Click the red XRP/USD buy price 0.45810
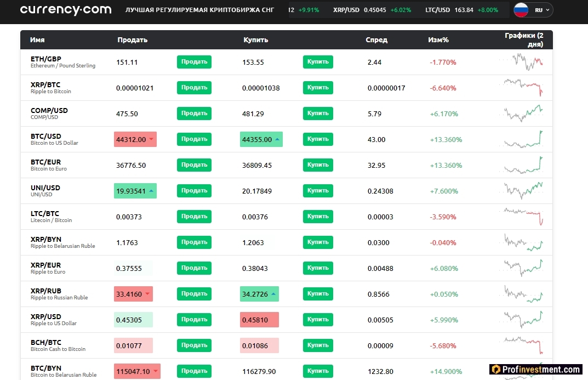This screenshot has height=380, width=588. 259,320
